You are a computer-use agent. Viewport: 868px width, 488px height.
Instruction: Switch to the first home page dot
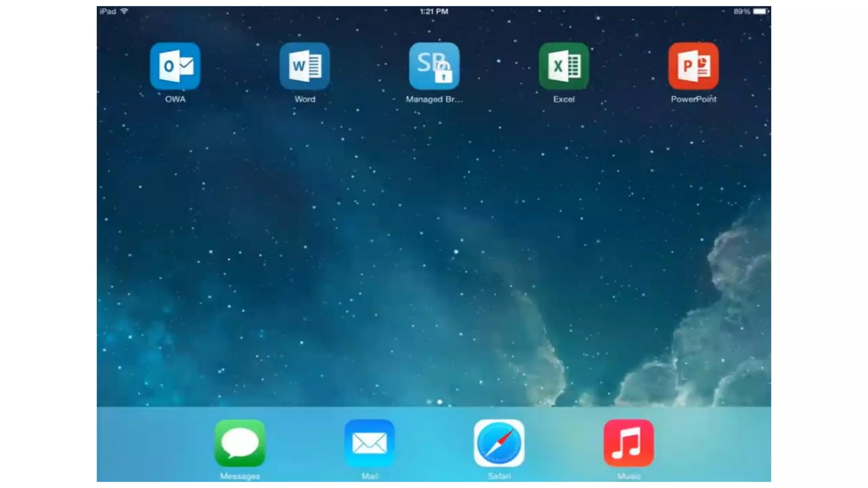(x=429, y=402)
